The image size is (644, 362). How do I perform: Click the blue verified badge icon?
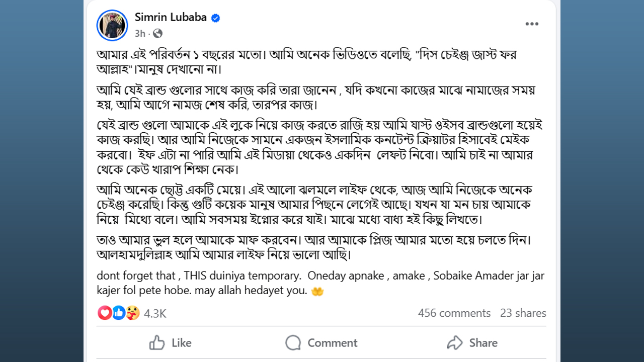(x=215, y=18)
